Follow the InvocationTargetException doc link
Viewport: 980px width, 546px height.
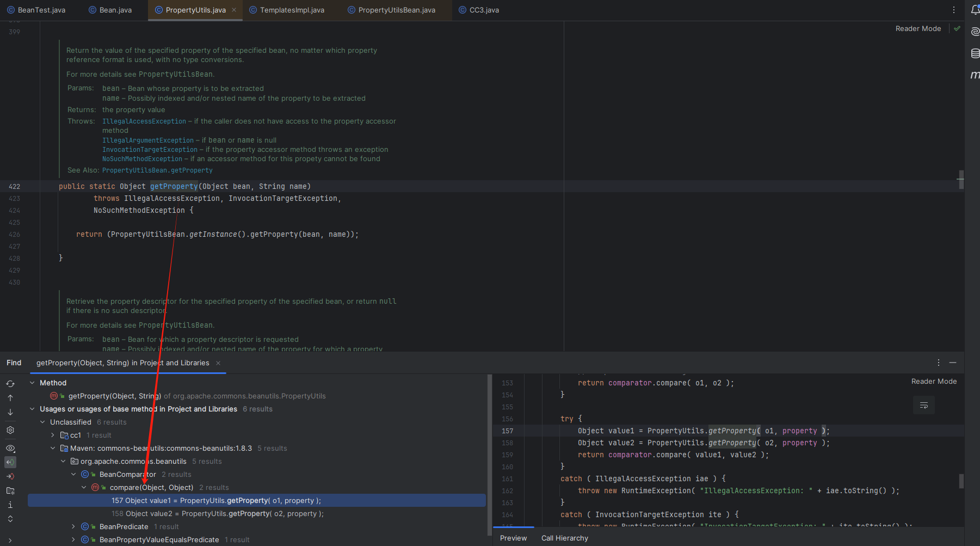(150, 150)
